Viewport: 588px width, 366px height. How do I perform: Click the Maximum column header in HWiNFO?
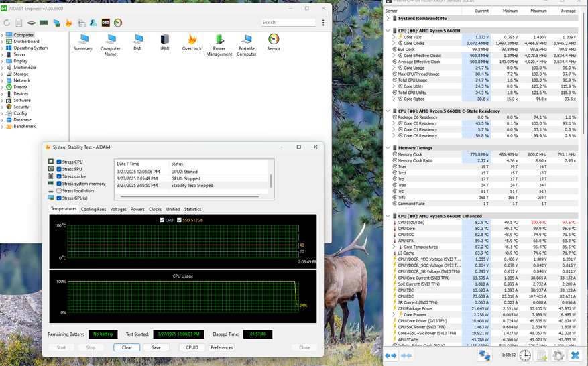coord(535,11)
